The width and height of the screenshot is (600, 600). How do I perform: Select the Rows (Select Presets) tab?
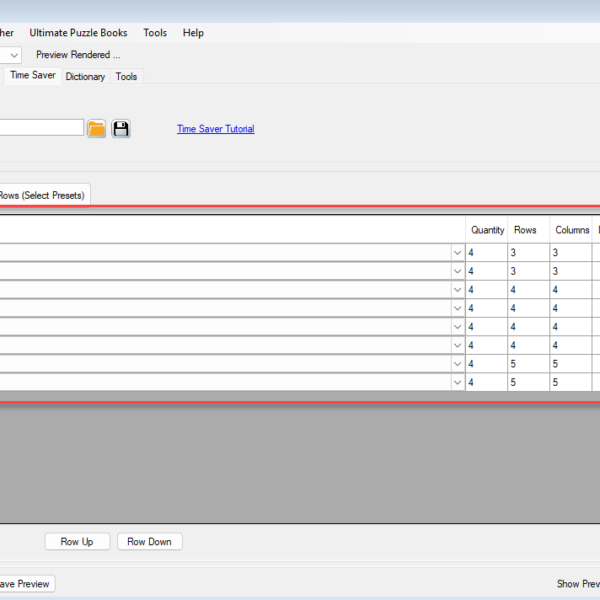pyautogui.click(x=42, y=195)
